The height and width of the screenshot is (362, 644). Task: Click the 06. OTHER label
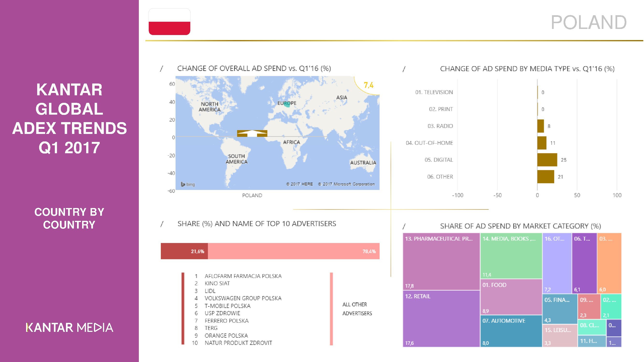[440, 177]
